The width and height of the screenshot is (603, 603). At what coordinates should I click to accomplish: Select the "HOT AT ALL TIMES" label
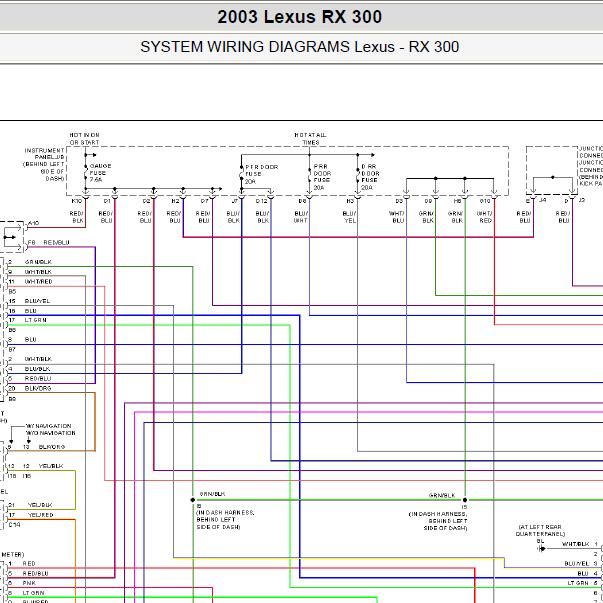click(310, 139)
